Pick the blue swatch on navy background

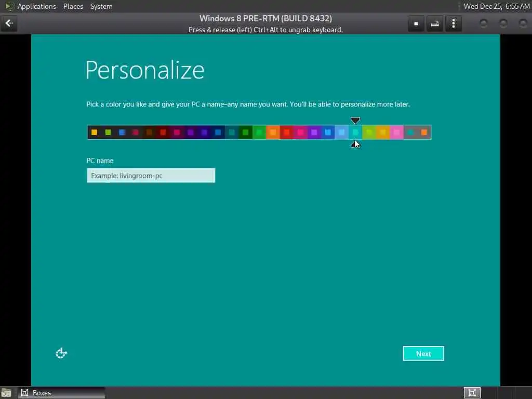coord(218,132)
